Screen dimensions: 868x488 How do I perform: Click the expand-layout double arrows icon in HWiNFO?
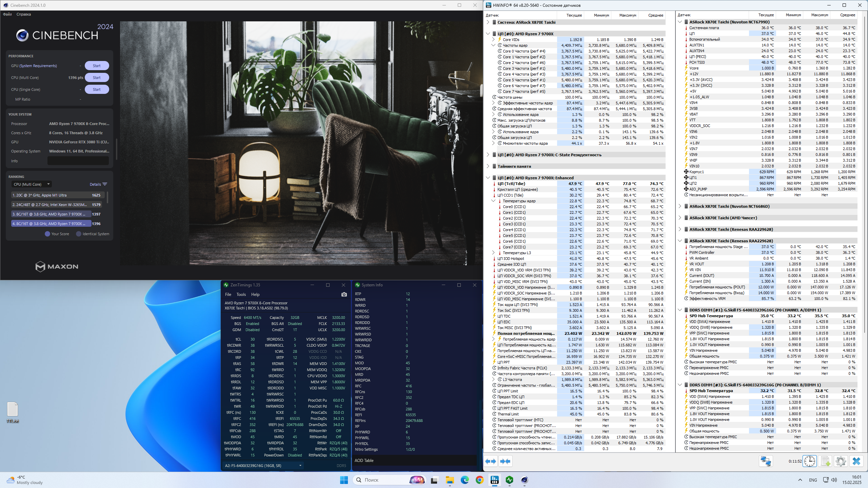tap(491, 461)
